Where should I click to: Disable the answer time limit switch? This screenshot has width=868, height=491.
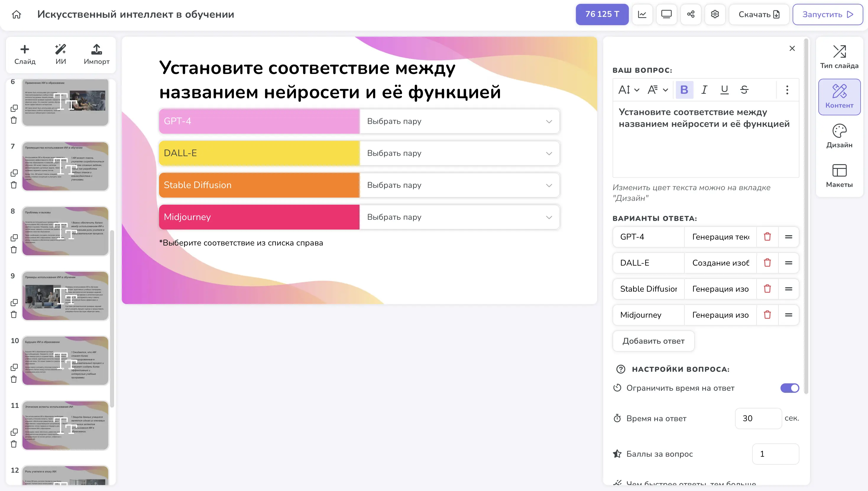pyautogui.click(x=789, y=388)
